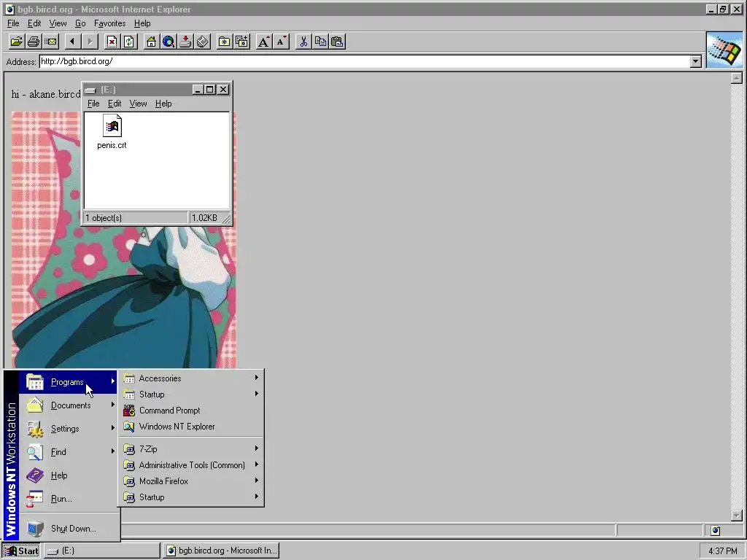747x560 pixels.
Task: Open Help from the Start menu
Action: click(69, 475)
